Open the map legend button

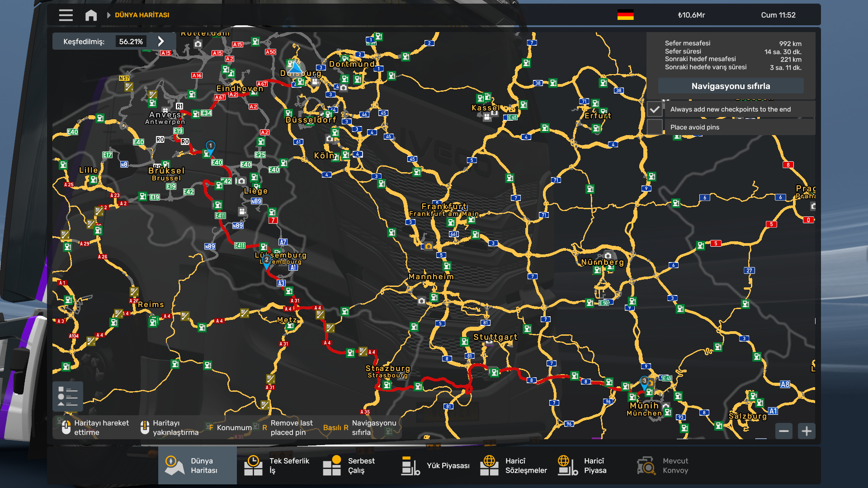tap(68, 396)
